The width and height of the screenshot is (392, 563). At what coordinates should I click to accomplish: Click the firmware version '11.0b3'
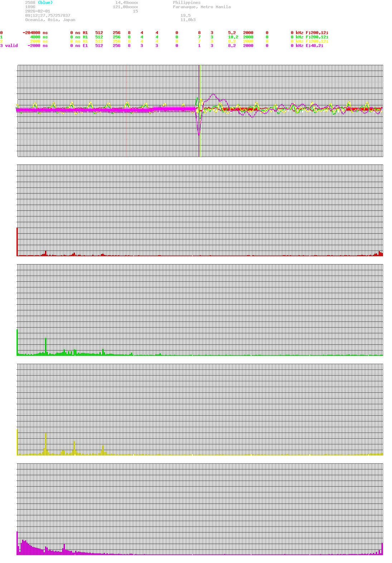pos(188,20)
